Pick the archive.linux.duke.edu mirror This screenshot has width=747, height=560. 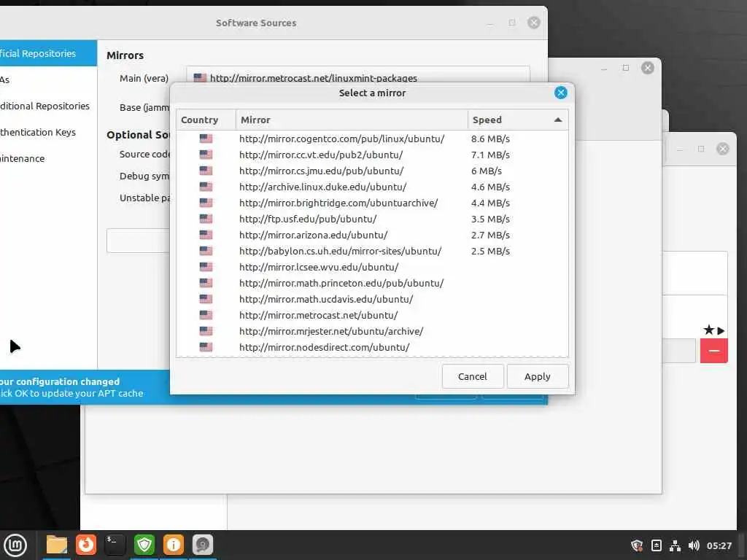click(372, 187)
